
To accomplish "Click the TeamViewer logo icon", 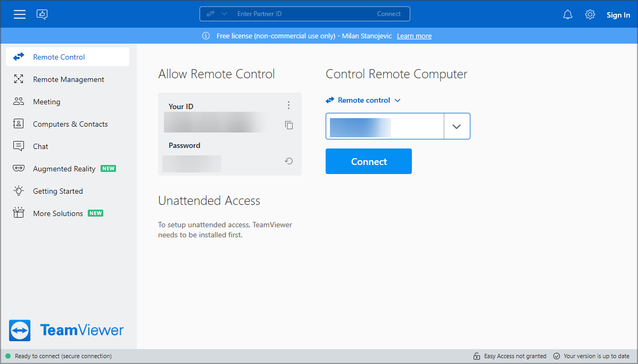I will (x=20, y=330).
